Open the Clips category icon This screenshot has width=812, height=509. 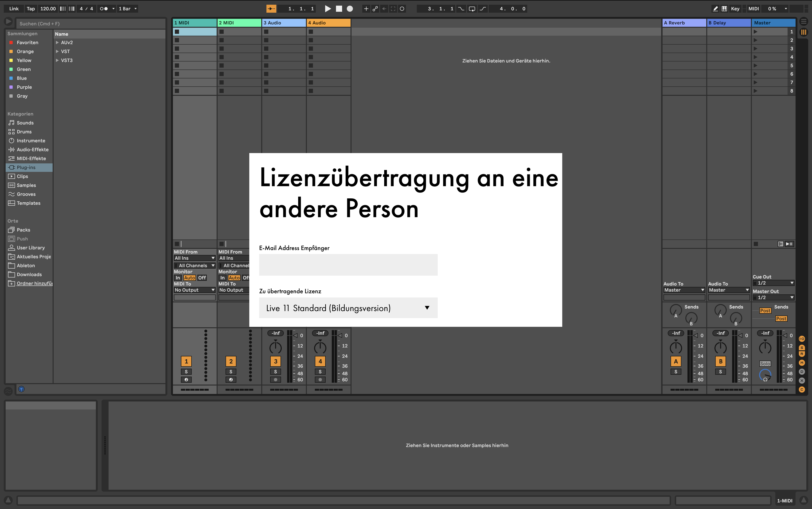(12, 176)
